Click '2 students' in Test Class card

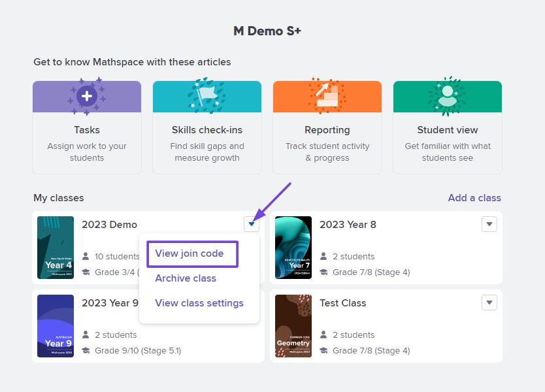tap(354, 335)
